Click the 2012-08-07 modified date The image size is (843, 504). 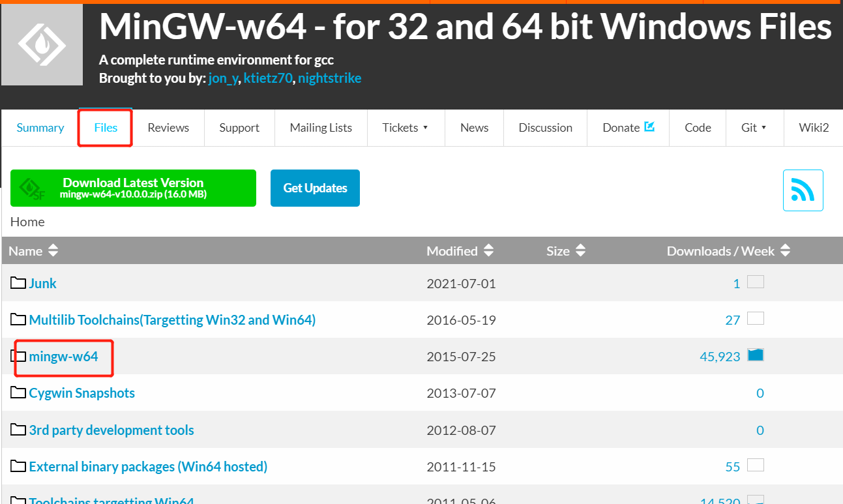461,430
